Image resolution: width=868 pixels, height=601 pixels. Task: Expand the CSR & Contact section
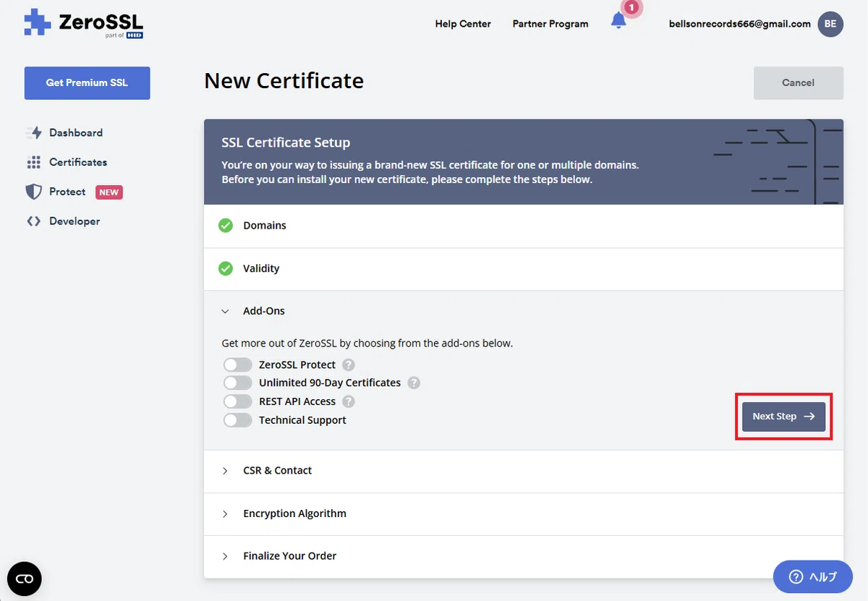[524, 471]
